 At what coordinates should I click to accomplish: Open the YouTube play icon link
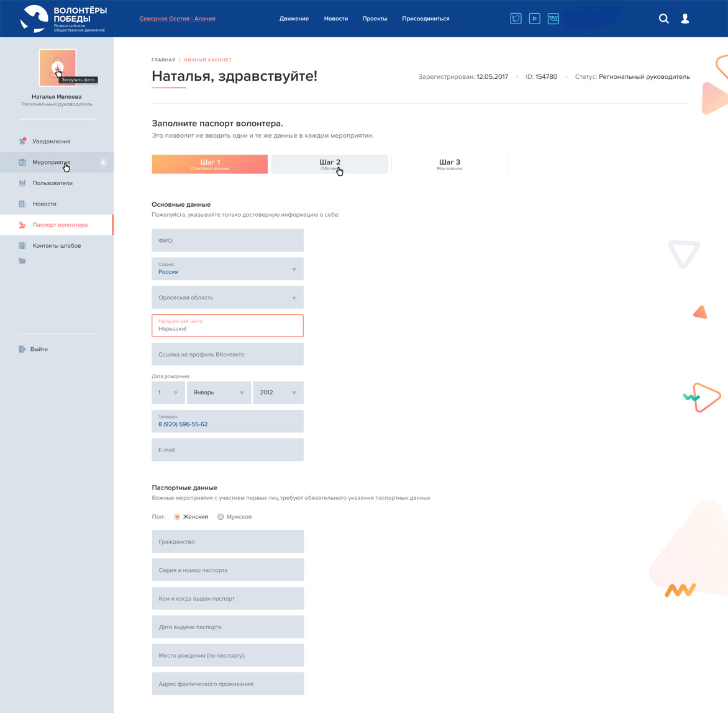pos(534,19)
